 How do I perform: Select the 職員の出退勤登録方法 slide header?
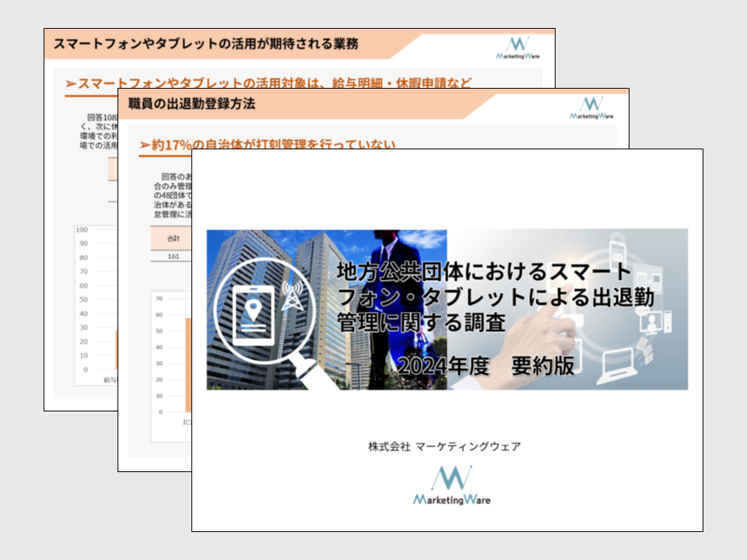point(191,103)
